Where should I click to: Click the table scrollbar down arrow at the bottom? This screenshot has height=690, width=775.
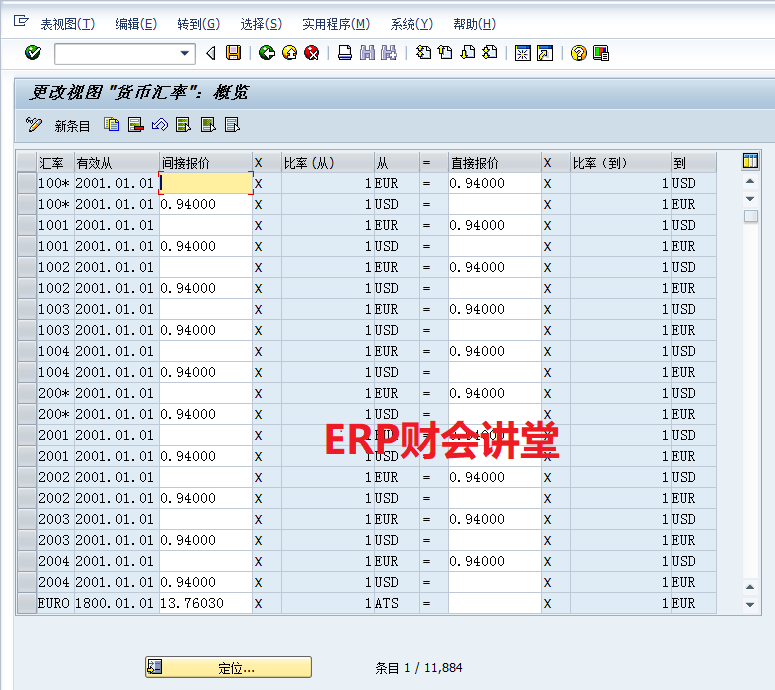click(x=751, y=605)
